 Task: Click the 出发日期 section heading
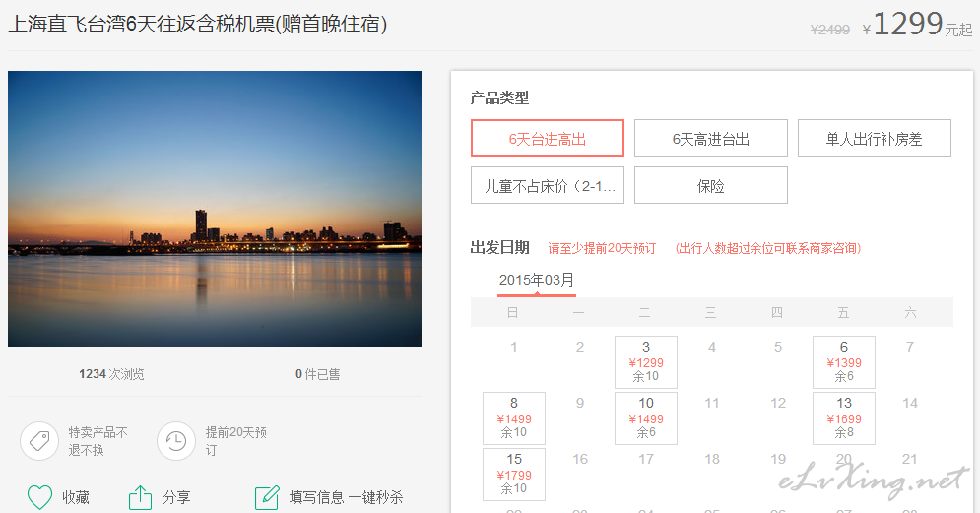tap(499, 248)
